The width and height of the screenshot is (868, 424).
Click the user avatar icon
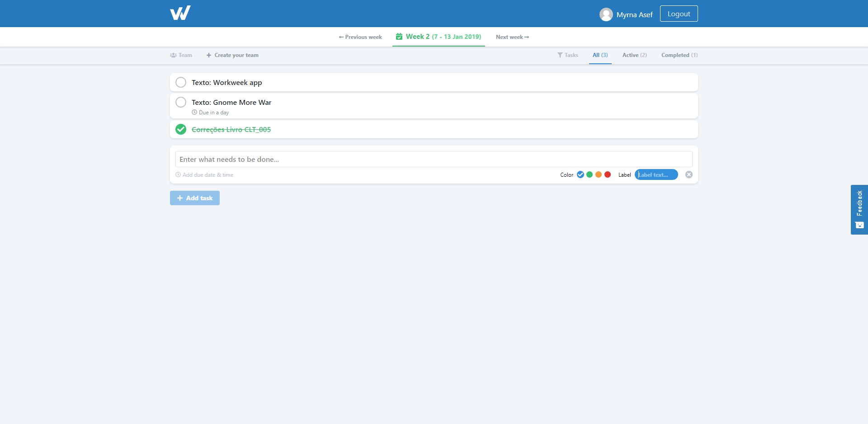click(606, 14)
